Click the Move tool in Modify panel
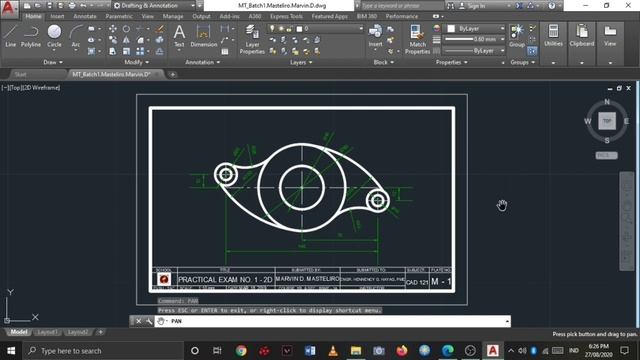The height and width of the screenshot is (360, 640). tap(113, 29)
